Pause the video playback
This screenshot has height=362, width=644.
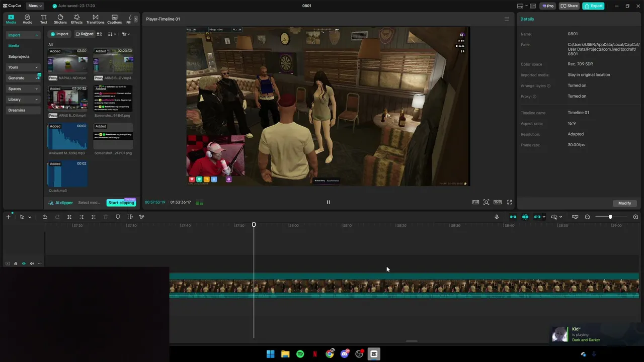click(328, 202)
